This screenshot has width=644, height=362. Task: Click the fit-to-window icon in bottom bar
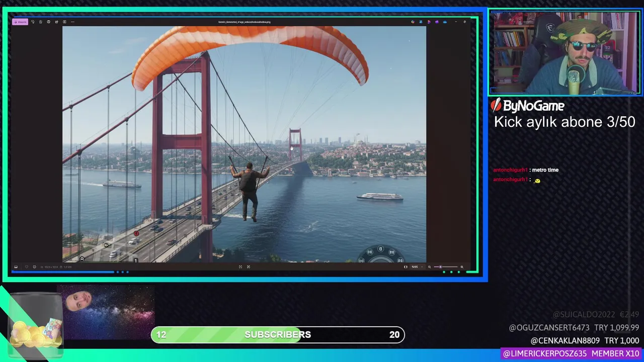point(240,267)
